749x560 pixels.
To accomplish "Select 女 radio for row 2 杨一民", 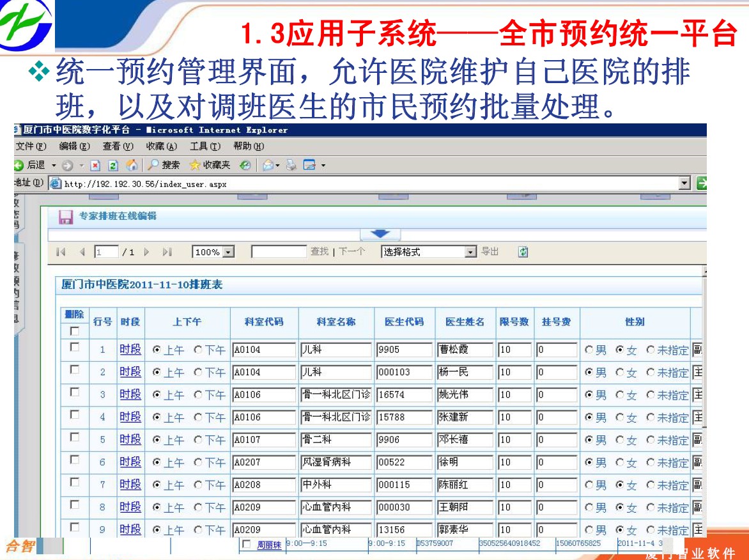I will (619, 372).
